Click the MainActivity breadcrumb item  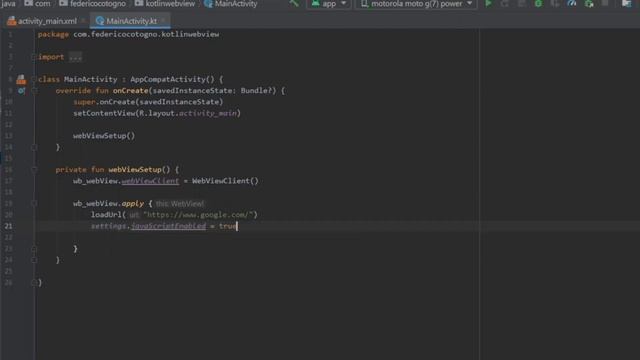[231, 4]
